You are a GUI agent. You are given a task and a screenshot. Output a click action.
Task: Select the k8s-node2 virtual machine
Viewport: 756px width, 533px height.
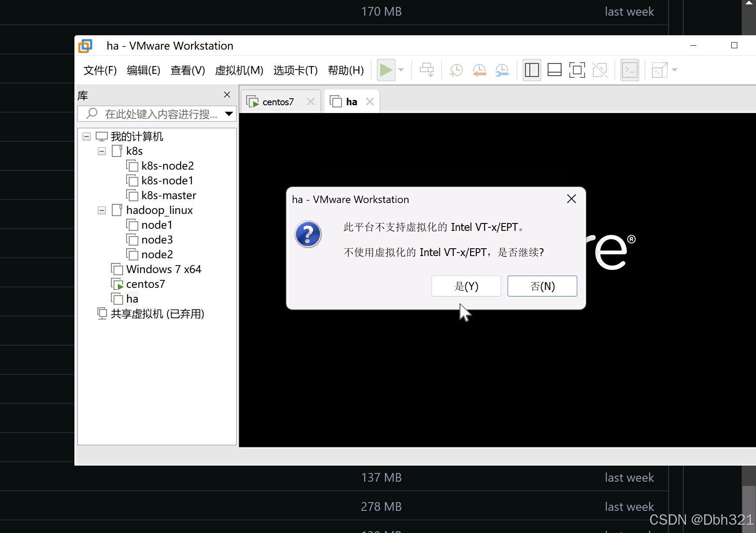(167, 166)
